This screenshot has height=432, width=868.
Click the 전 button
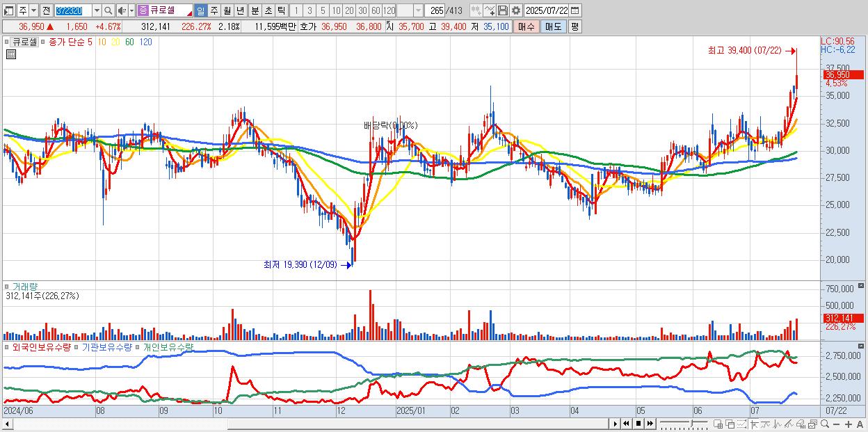coord(47,10)
